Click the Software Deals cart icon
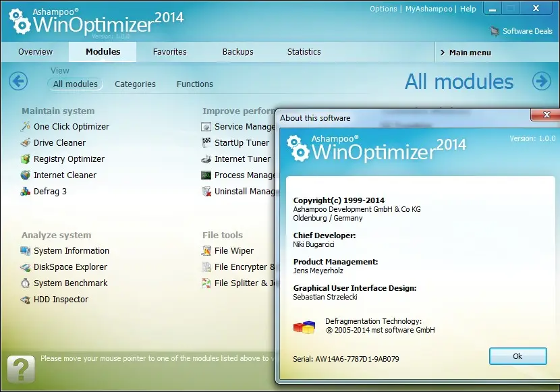This screenshot has width=560, height=392. coord(495,31)
